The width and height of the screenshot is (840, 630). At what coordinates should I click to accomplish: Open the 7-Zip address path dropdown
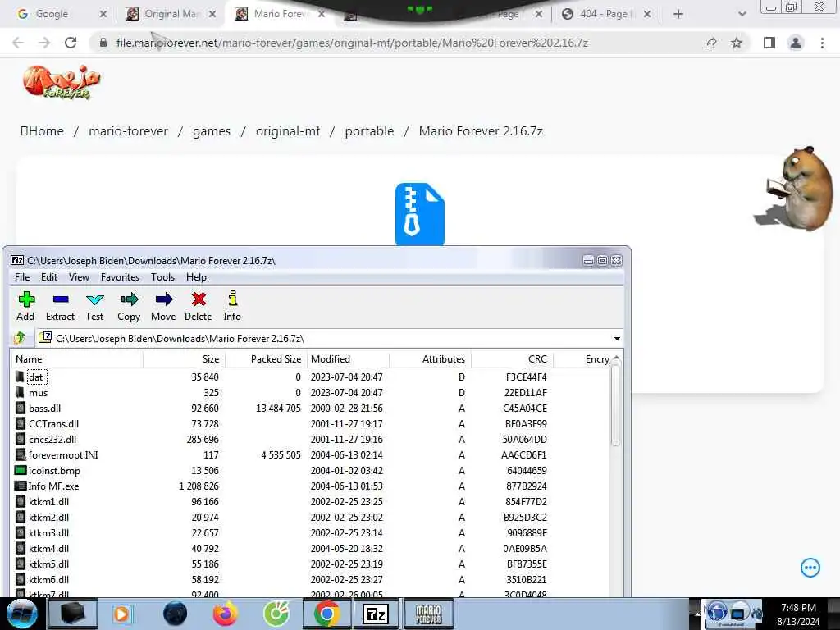pyautogui.click(x=617, y=339)
